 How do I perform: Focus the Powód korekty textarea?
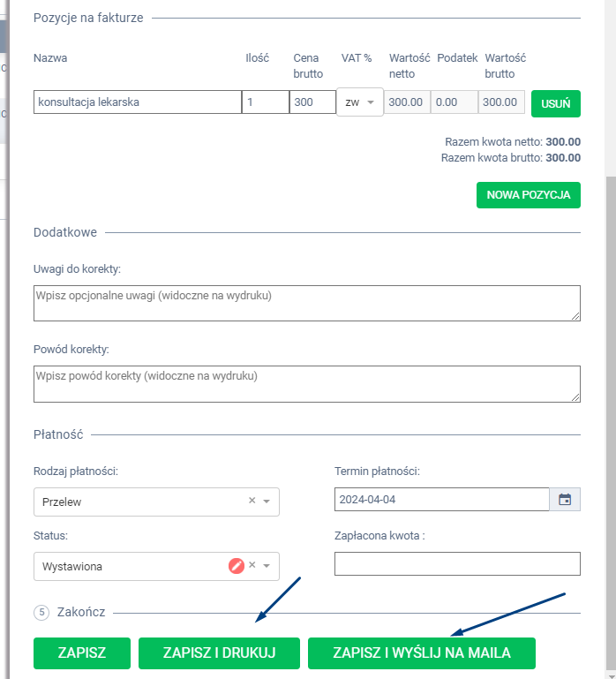(306, 383)
